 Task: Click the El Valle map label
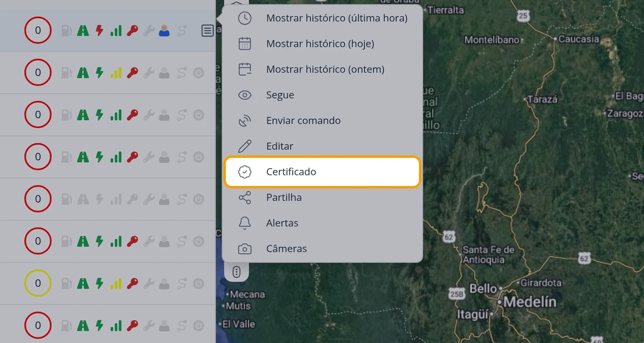pyautogui.click(x=238, y=324)
